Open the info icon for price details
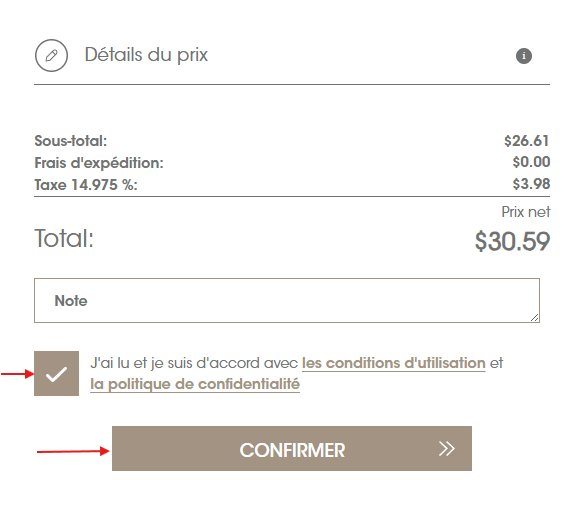The width and height of the screenshot is (580, 517). pyautogui.click(x=524, y=56)
